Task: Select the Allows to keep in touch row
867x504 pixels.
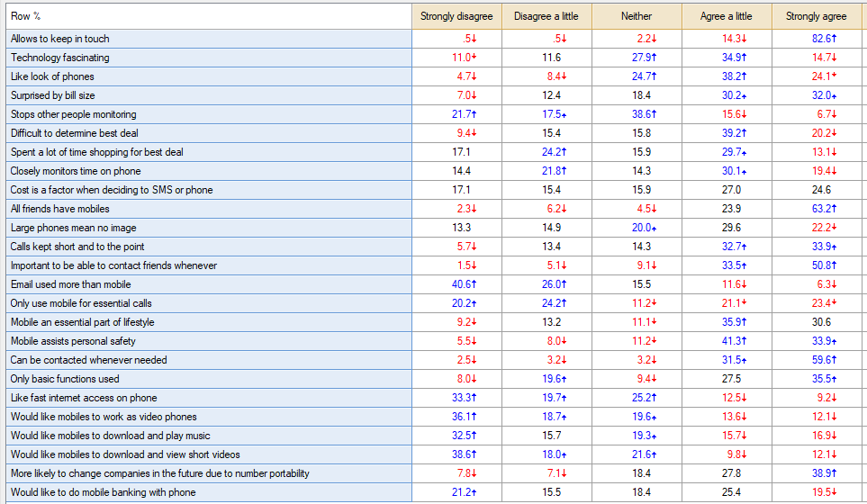Action: pos(209,39)
